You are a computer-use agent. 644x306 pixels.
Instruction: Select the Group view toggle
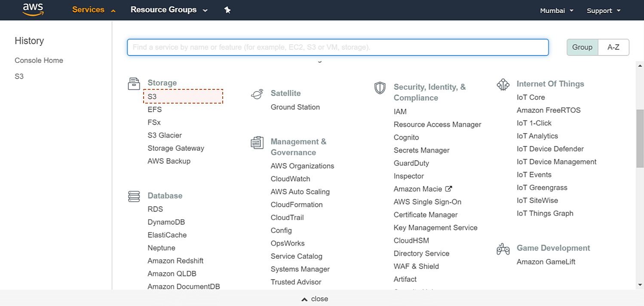582,47
